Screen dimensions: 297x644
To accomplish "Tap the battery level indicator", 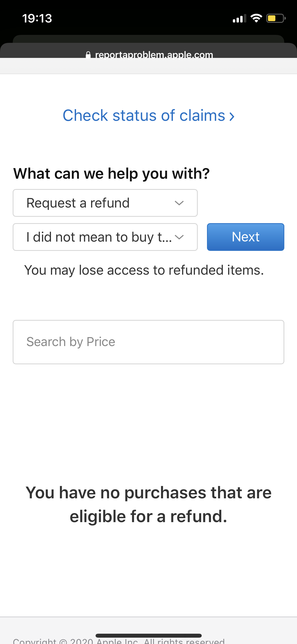I will coord(276,18).
